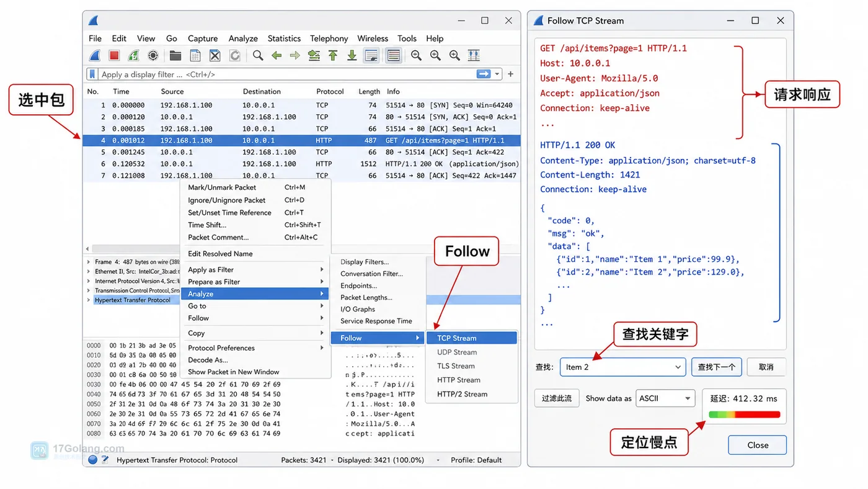The width and height of the screenshot is (868, 489).
Task: Click the packet list horizontal scrollbar left arrow
Action: pos(87,248)
